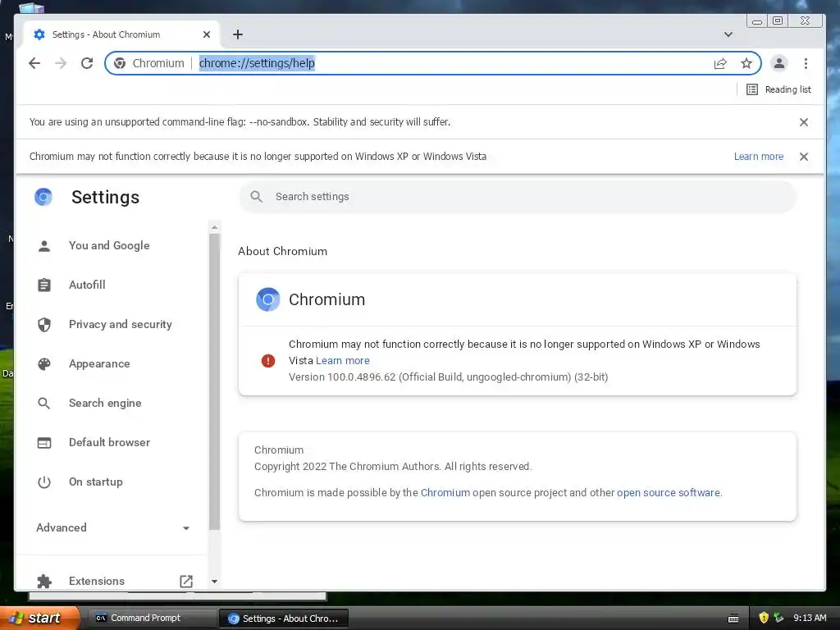Click the security shield tray icon
Screen dimensions: 840x630
coord(764,618)
